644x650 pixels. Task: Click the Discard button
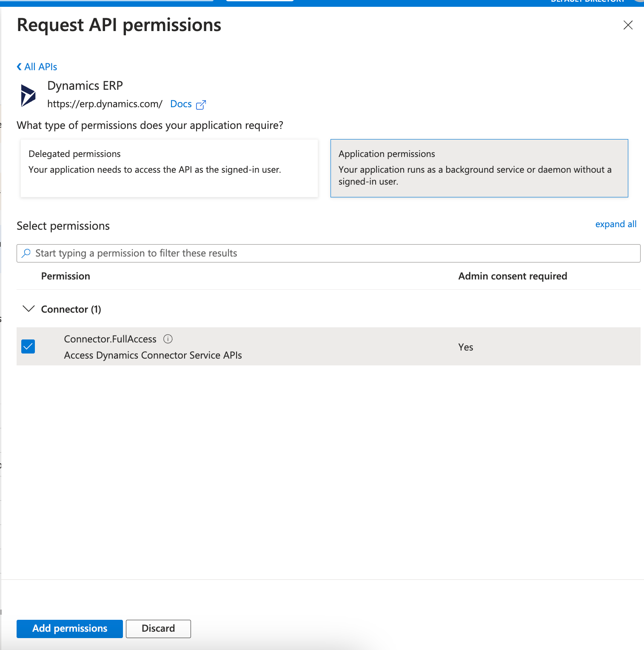158,629
